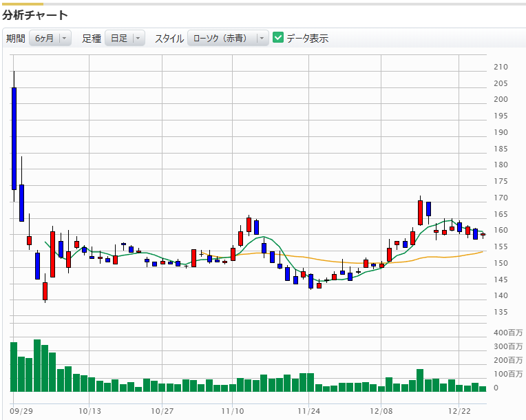Click the lowest red candlestick below 140
The height and width of the screenshot is (420, 526).
(x=45, y=291)
